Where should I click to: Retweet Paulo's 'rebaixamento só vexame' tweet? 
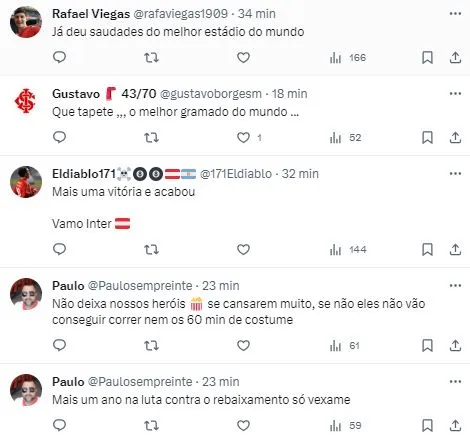tap(151, 425)
